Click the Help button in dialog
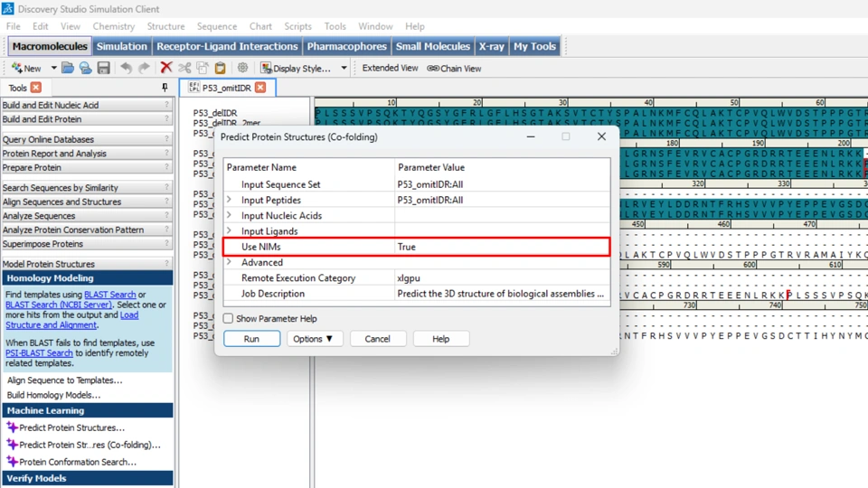Screen dimensions: 868x488 pyautogui.click(x=441, y=339)
